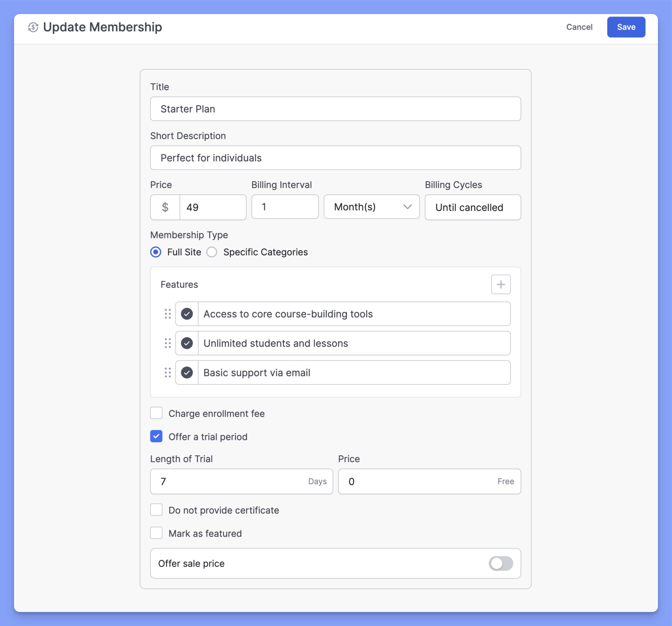The image size is (672, 626).
Task: Select Specific Categories membership type
Action: click(212, 252)
